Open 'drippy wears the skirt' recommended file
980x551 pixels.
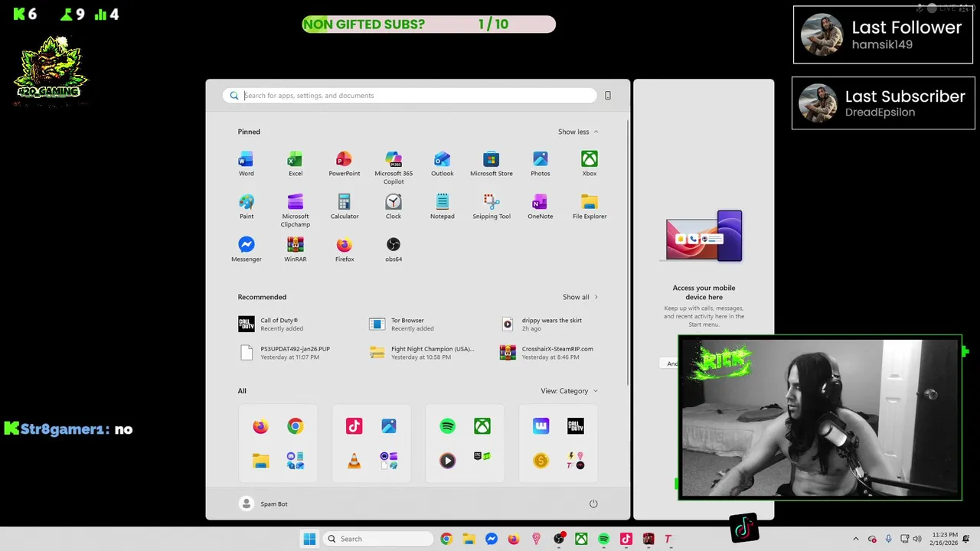542,324
